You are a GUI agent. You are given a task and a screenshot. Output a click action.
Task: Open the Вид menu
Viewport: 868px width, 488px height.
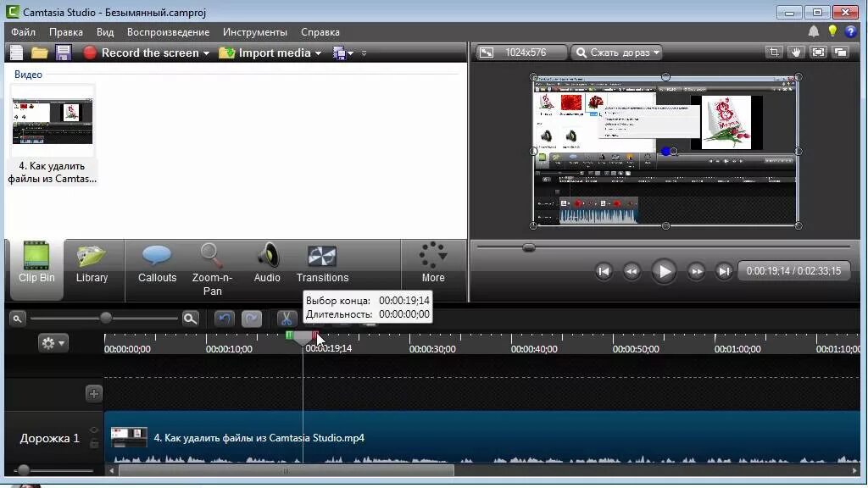(x=104, y=32)
